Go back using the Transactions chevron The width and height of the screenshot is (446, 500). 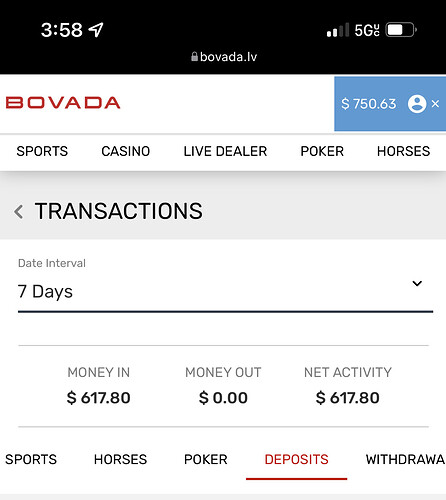19,212
